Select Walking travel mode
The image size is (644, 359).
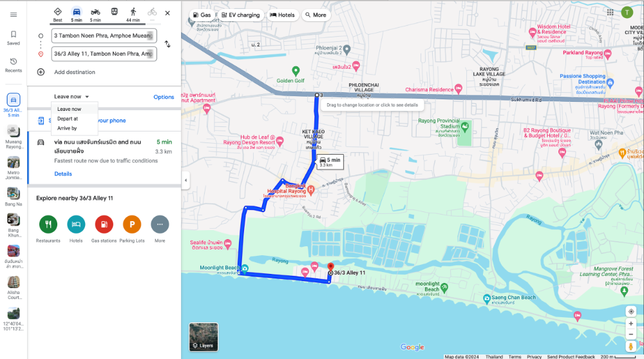[133, 14]
